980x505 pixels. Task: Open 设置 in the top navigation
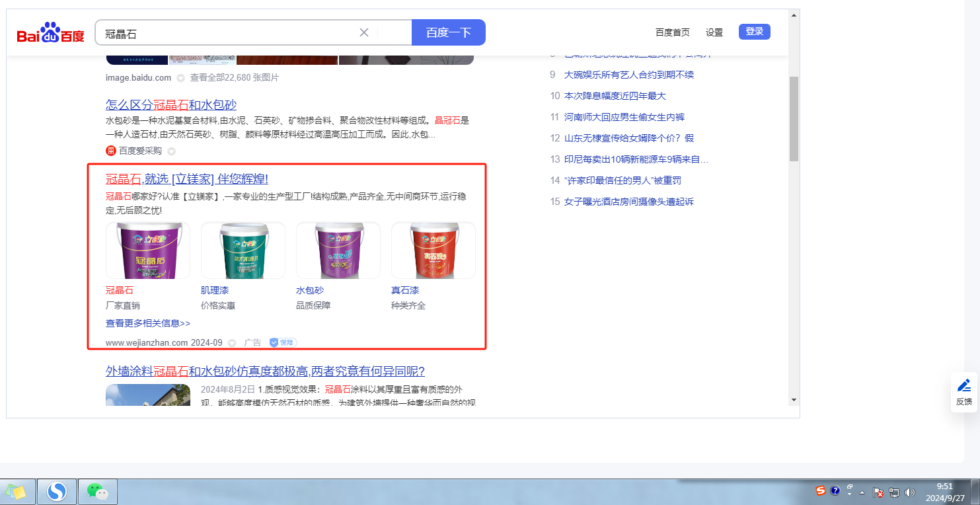[x=714, y=32]
